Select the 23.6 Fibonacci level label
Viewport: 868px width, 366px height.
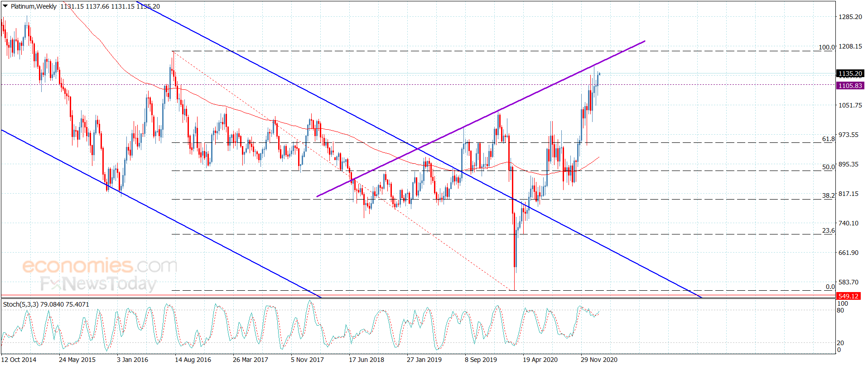click(x=828, y=230)
